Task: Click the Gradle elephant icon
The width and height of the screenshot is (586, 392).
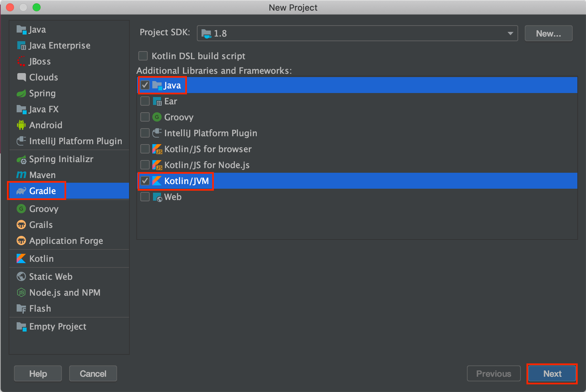Action: pos(21,191)
